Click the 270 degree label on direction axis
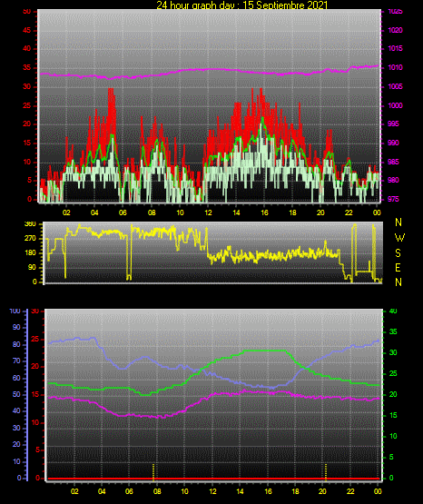Screen dimensions: 423x504 click(31, 239)
